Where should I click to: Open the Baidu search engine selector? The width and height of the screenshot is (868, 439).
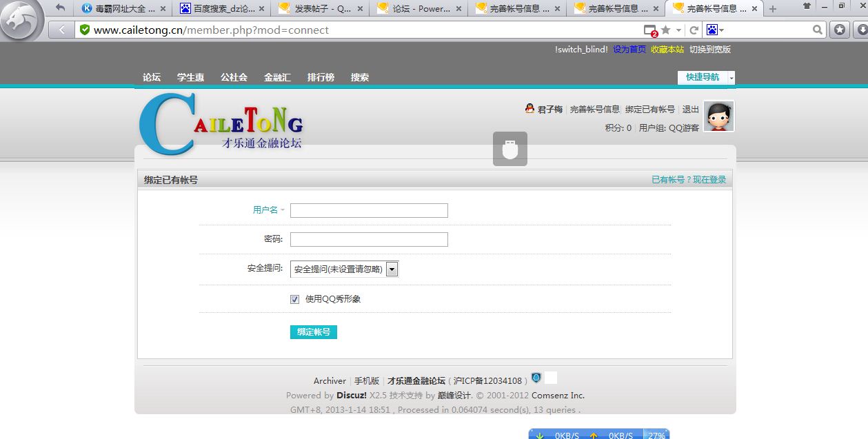[x=715, y=30]
